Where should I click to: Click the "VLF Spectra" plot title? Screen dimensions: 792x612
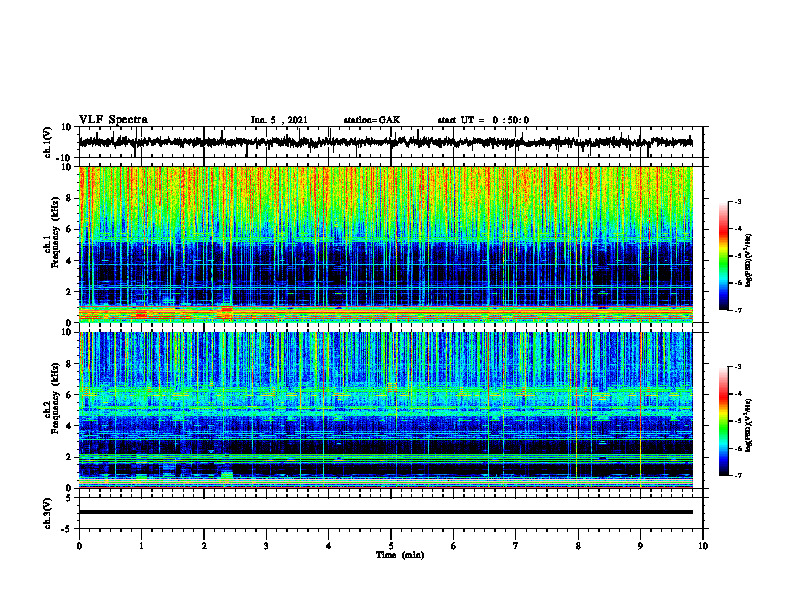click(113, 120)
